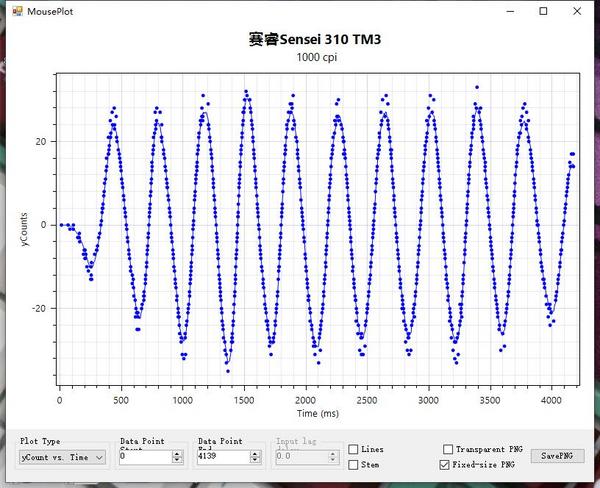
Task: Minimize the MousePlot window
Action: point(510,11)
